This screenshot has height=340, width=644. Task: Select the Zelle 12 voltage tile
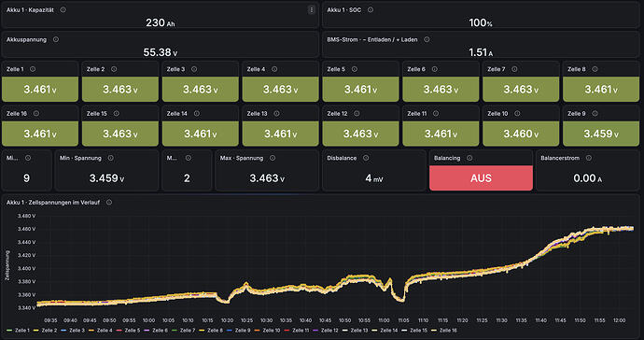(x=360, y=134)
